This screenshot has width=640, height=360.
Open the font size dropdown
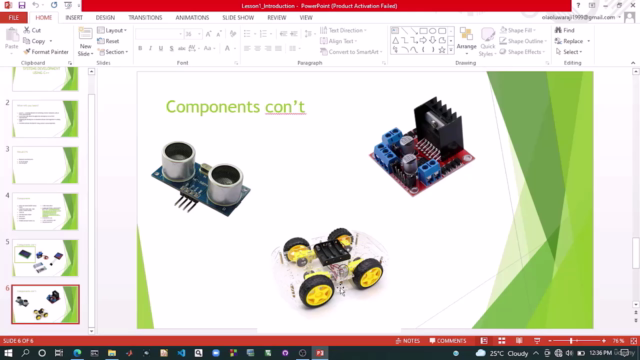point(199,34)
